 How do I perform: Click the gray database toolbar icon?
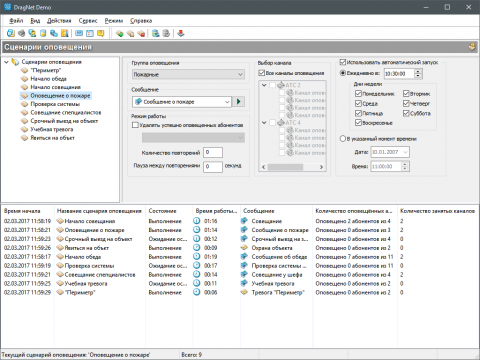pyautogui.click(x=166, y=33)
